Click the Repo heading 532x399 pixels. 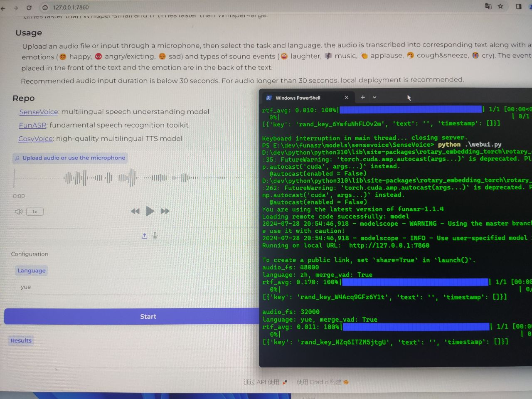coord(24,98)
